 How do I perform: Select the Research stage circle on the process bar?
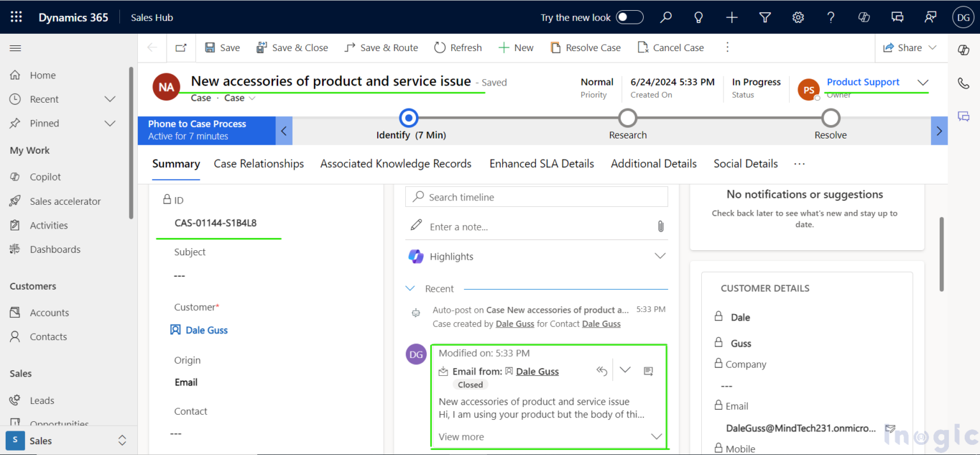(x=627, y=118)
